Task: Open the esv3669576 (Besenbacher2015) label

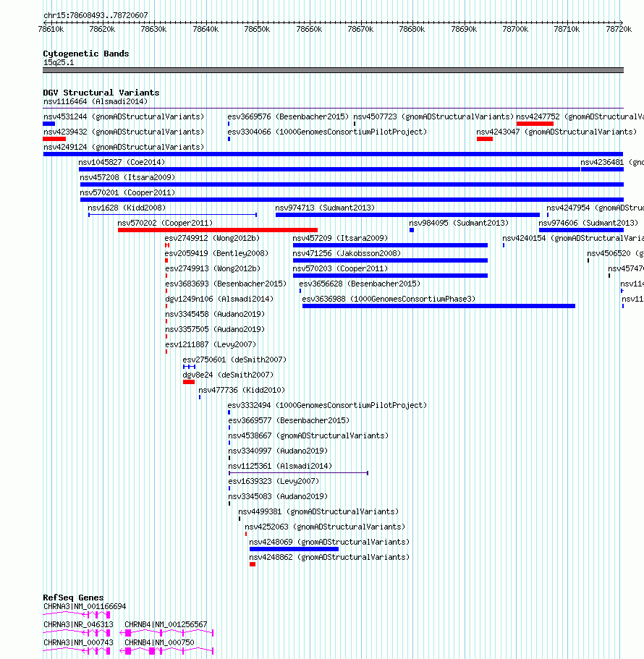Action: click(x=289, y=116)
